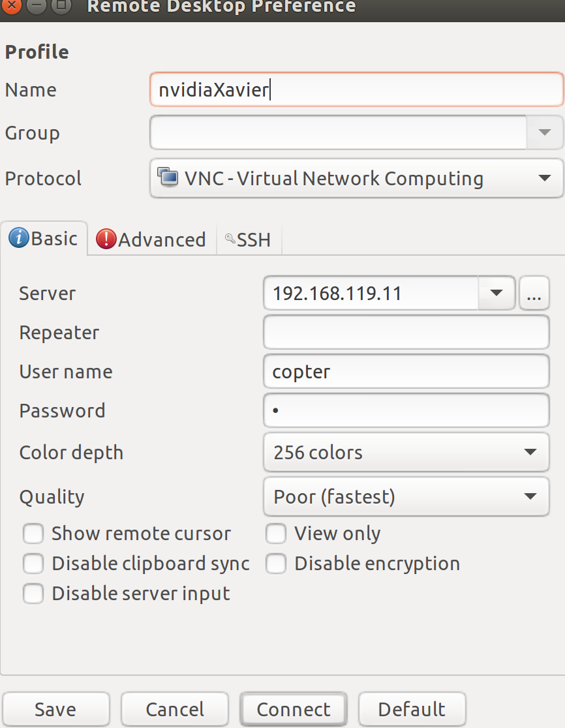Open the Color depth selection menu
The height and width of the screenshot is (728, 565).
pyautogui.click(x=405, y=452)
